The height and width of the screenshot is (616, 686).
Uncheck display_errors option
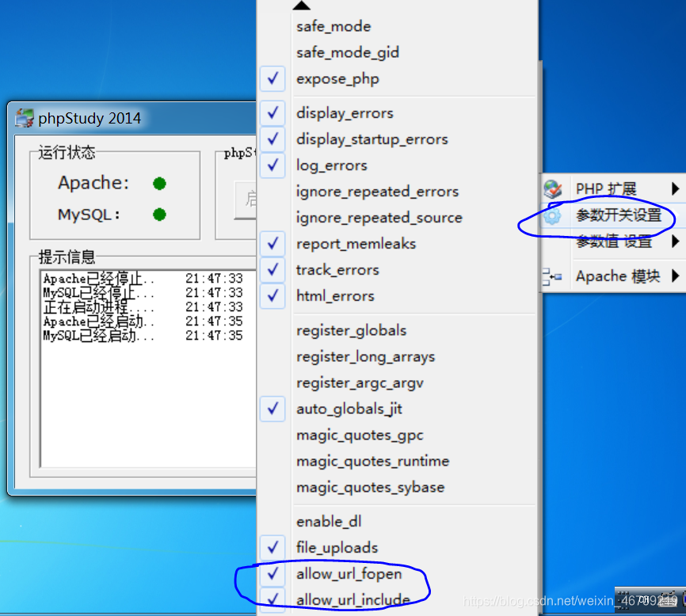pyautogui.click(x=397, y=113)
